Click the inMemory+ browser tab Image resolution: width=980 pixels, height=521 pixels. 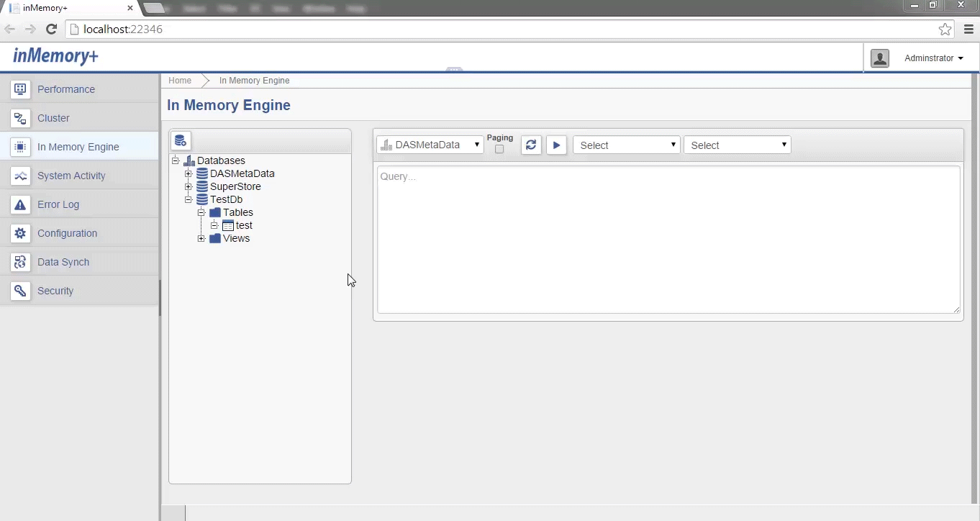(71, 8)
